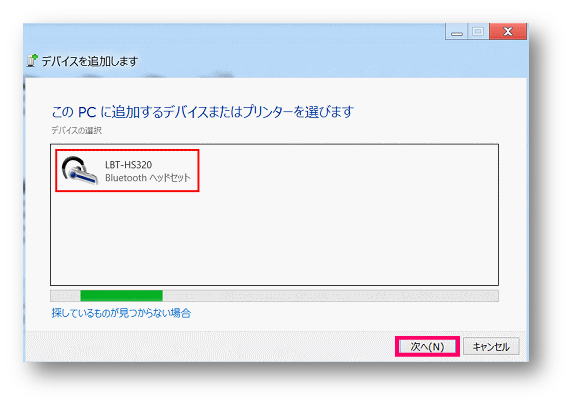Click the heading この PC に追加するデバイス

(202, 112)
